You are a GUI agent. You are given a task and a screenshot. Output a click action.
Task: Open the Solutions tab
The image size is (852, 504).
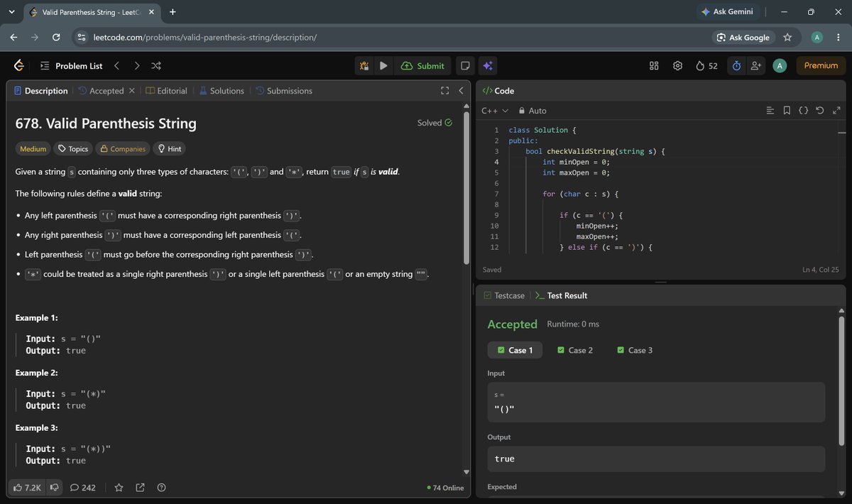[222, 91]
